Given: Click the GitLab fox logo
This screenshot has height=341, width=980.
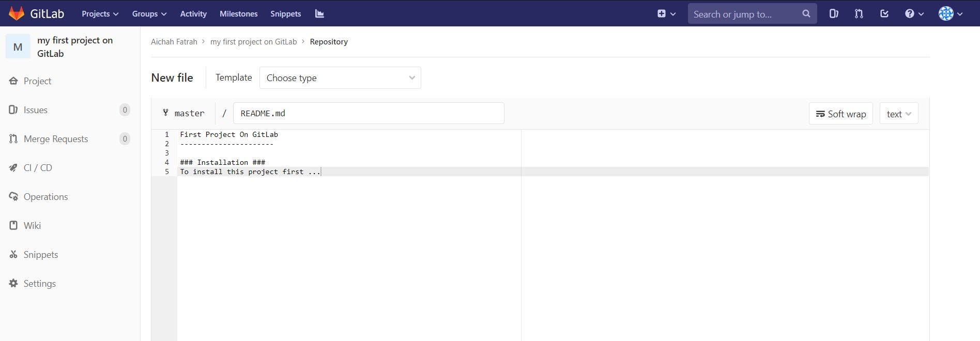Looking at the screenshot, I should [x=17, y=13].
